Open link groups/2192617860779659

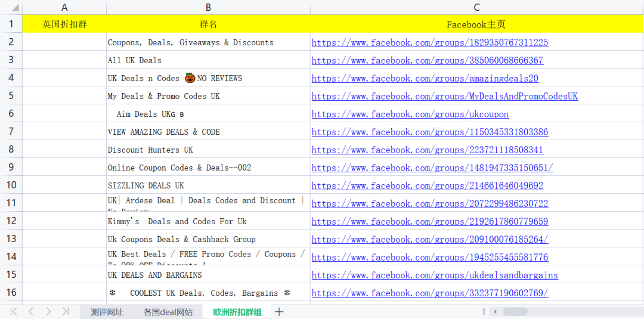[429, 222]
